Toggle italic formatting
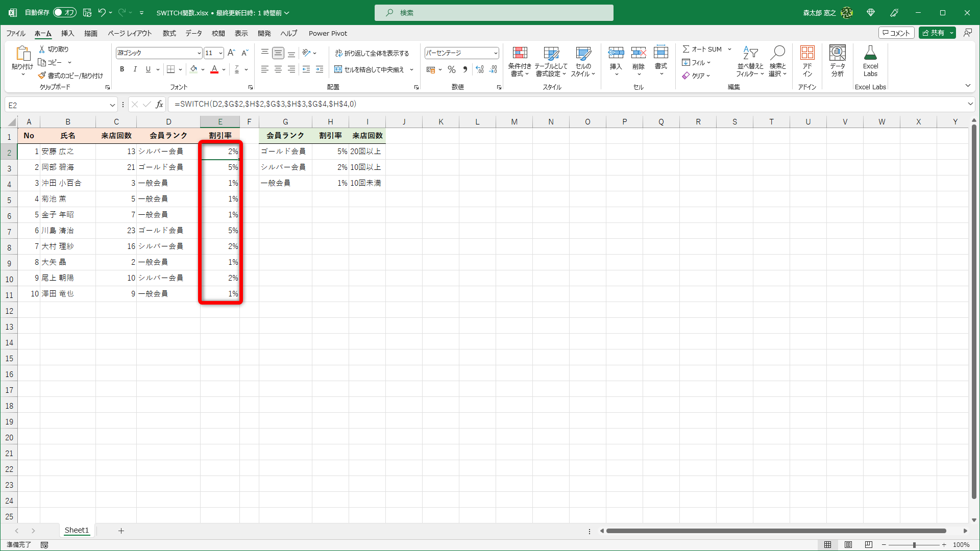This screenshot has height=551, width=980. (x=135, y=69)
